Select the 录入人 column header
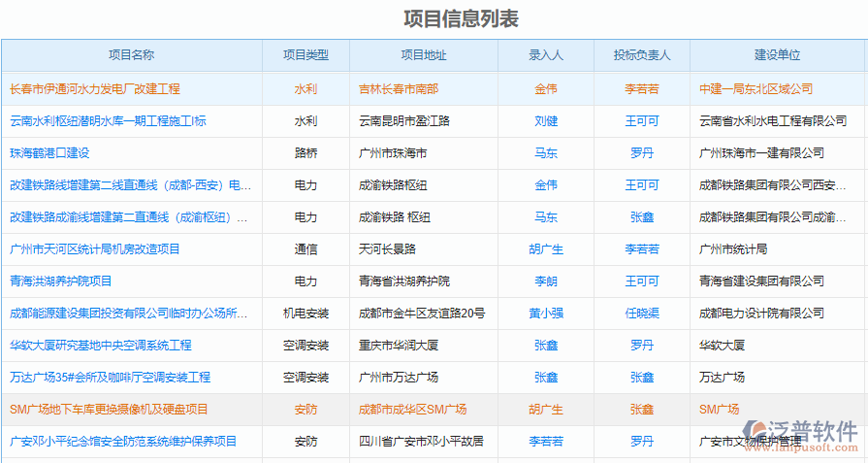 (546, 55)
